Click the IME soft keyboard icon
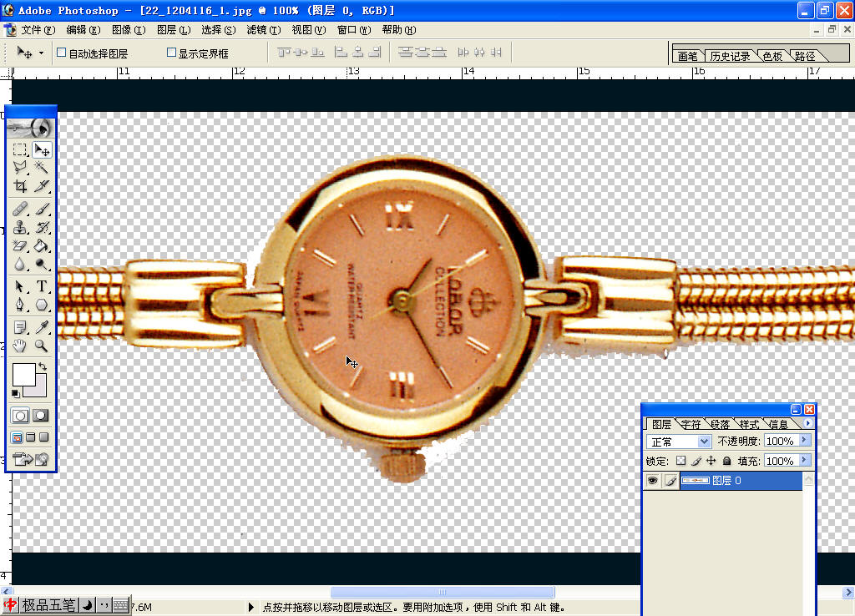Screen dimensions: 855x616 click(x=122, y=605)
